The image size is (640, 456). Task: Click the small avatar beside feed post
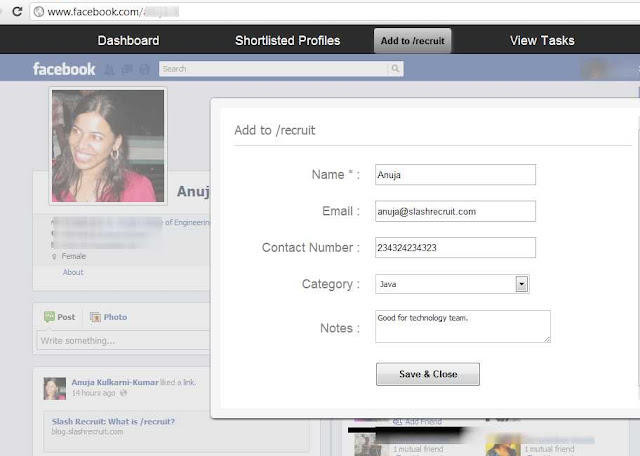coord(55,388)
